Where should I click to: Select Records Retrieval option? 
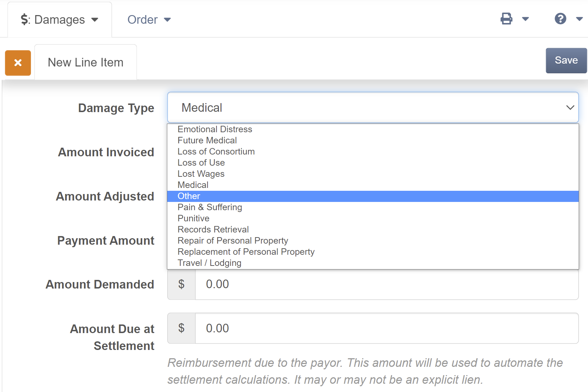pyautogui.click(x=373, y=230)
